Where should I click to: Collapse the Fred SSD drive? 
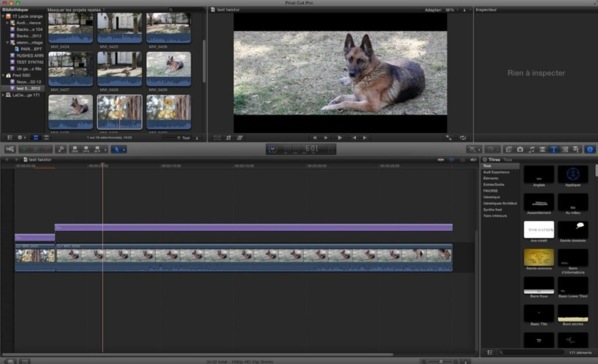3,75
